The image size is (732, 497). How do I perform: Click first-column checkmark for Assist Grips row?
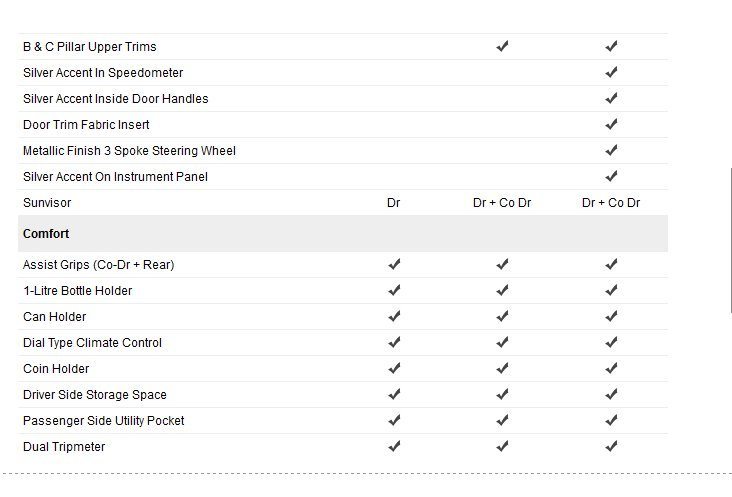(394, 264)
